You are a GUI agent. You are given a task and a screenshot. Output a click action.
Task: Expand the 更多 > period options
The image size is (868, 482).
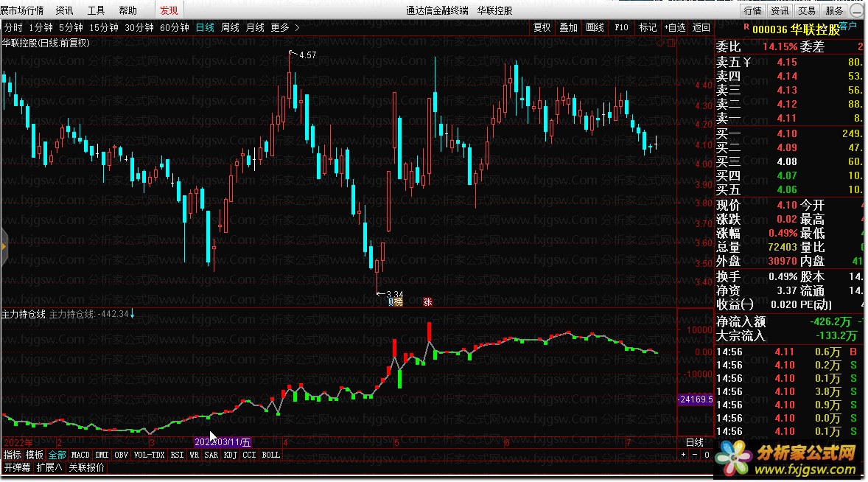pyautogui.click(x=284, y=27)
